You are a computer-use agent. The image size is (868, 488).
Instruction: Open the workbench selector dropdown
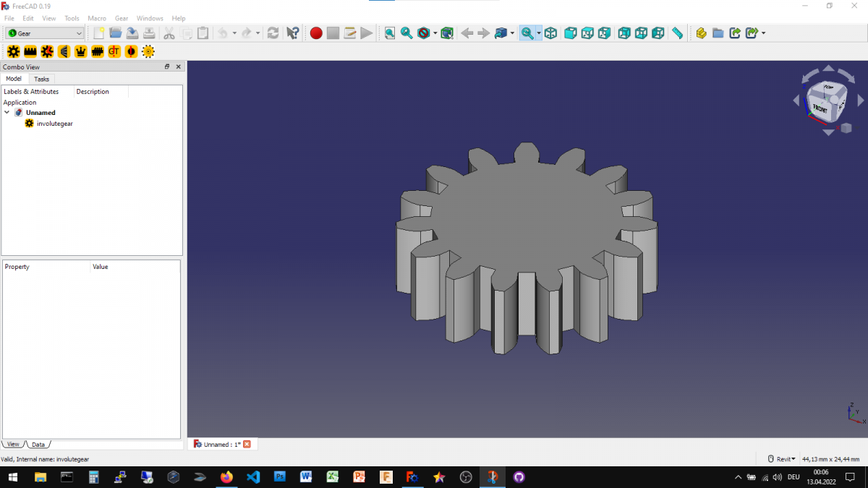(81, 33)
